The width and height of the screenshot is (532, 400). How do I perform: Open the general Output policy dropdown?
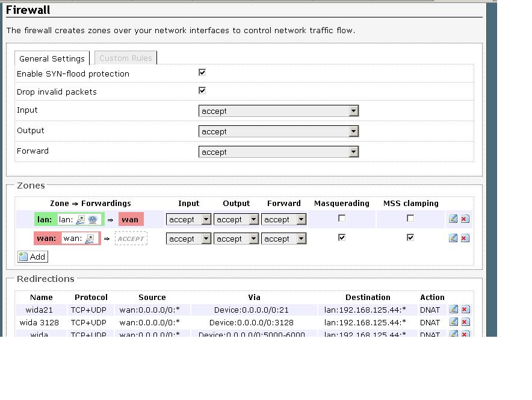279,131
